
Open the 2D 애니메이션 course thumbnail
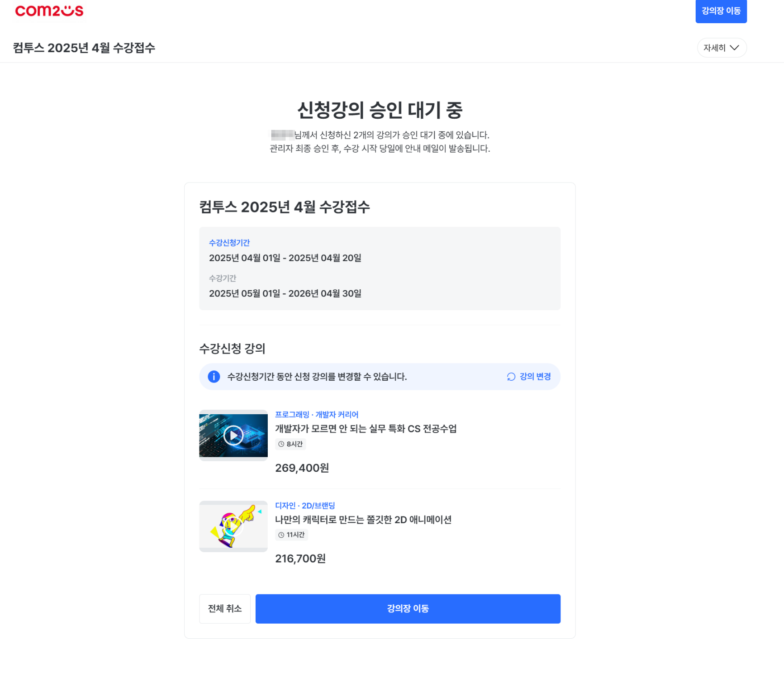point(233,526)
